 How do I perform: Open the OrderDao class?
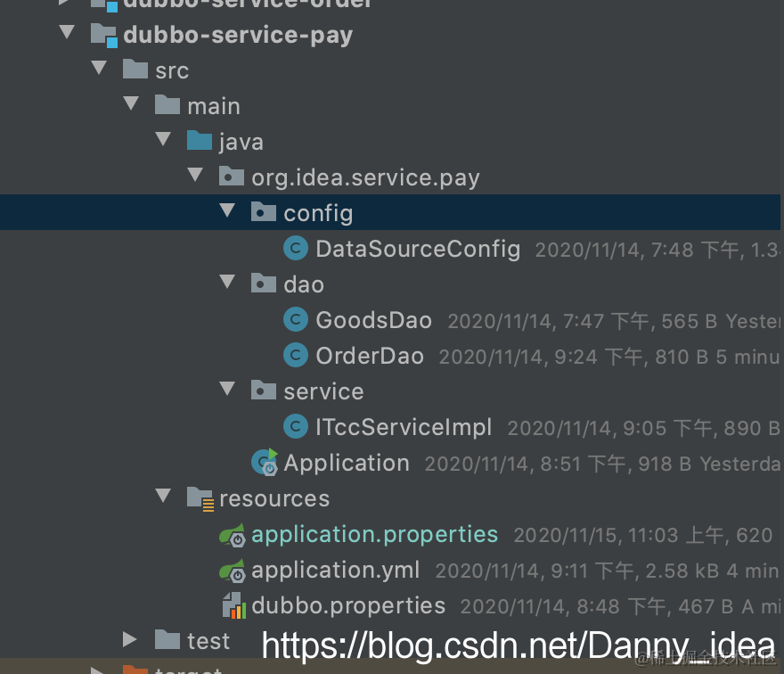pyautogui.click(x=370, y=356)
